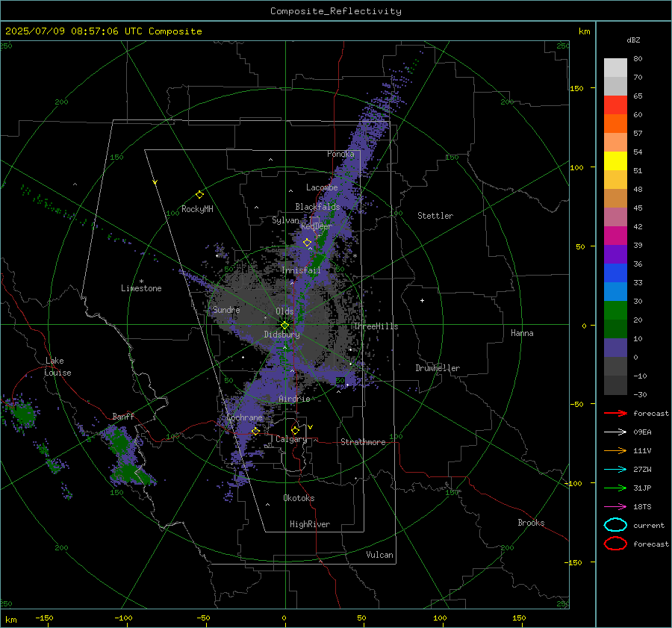Click the yellow diamond marker below RedDeer
The width and height of the screenshot is (672, 628).
point(308,243)
